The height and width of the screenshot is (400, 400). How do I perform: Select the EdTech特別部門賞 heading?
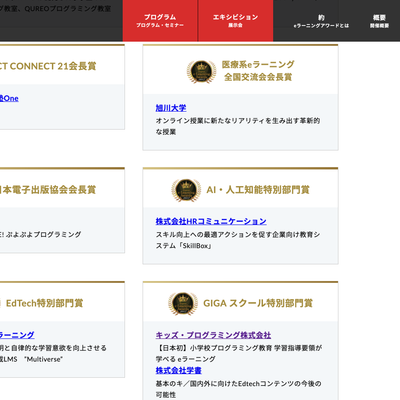coord(44,303)
